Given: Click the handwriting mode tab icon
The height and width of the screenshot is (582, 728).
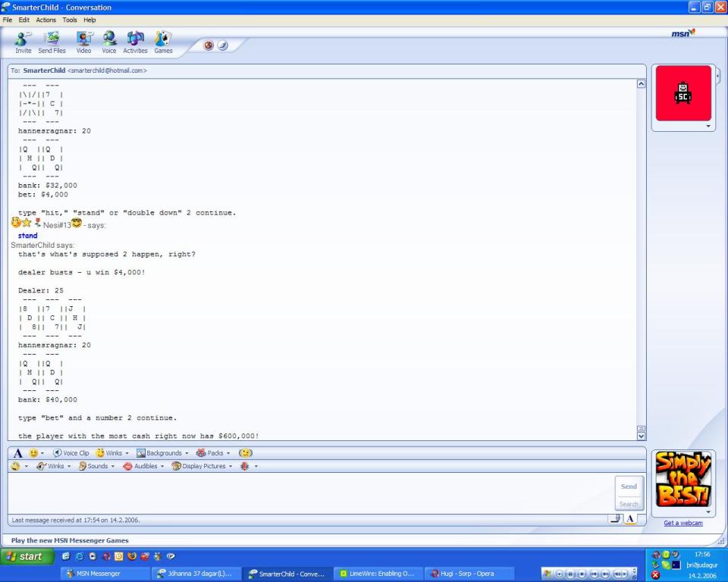Looking at the screenshot, I should tap(615, 519).
